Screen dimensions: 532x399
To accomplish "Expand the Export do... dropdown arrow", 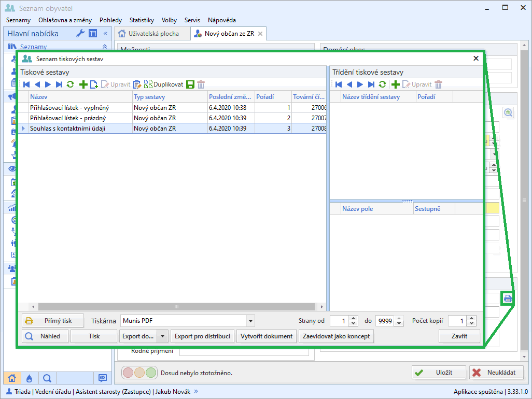I will click(x=163, y=336).
